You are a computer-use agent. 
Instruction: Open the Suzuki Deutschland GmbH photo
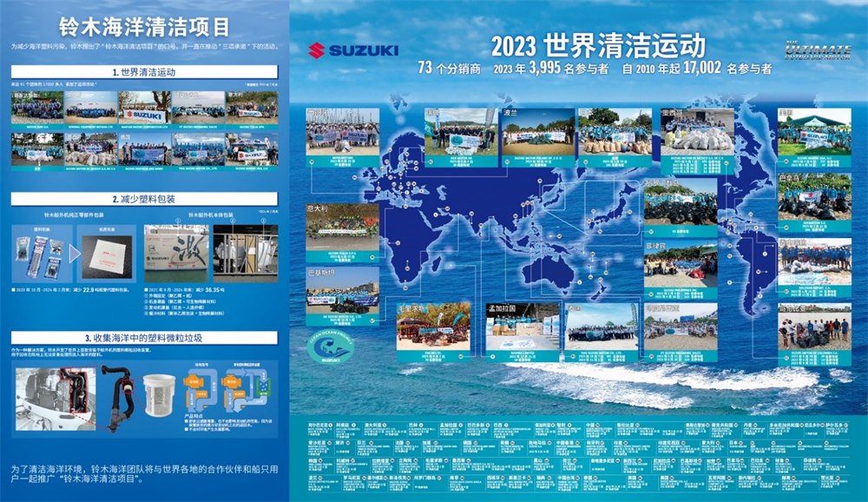click(x=144, y=149)
